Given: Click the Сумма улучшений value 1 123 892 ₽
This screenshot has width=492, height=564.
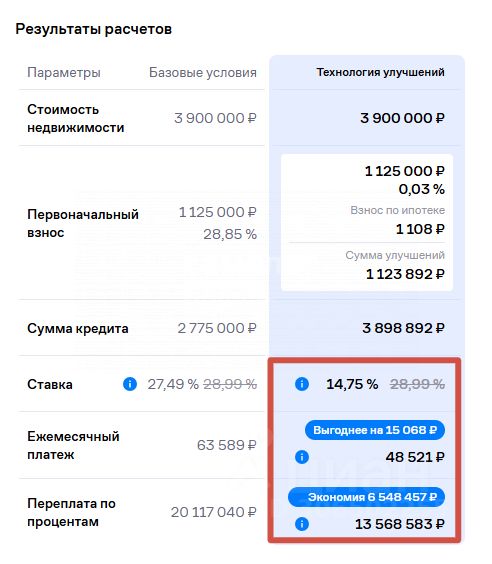Looking at the screenshot, I should (405, 274).
